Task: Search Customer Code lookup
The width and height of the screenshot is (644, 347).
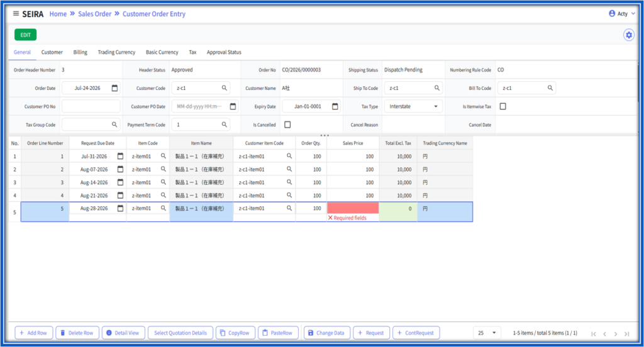Action: click(225, 88)
